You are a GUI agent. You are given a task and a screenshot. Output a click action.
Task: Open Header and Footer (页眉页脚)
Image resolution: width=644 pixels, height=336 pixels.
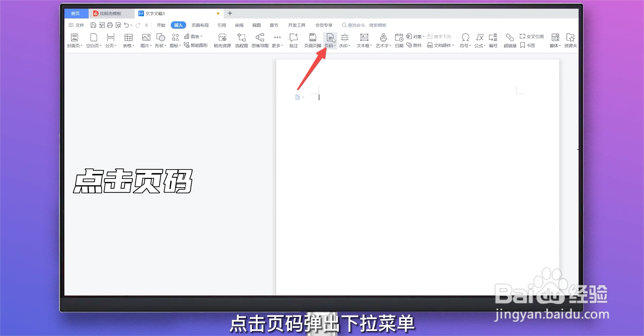pyautogui.click(x=313, y=41)
